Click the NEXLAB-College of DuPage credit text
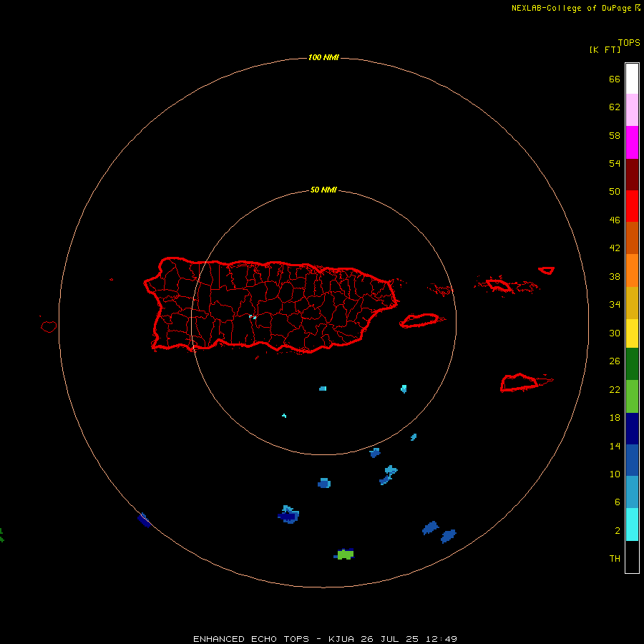Image resolution: width=644 pixels, height=644 pixels. point(571,8)
